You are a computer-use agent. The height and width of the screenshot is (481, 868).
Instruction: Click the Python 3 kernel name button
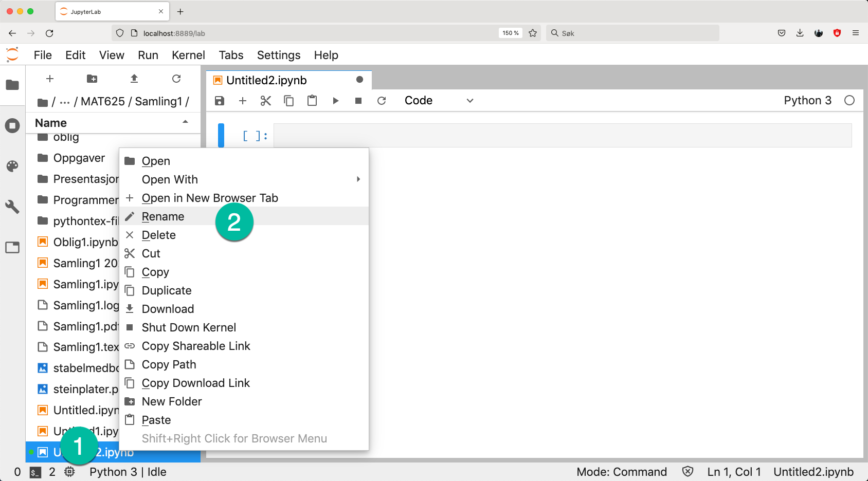click(807, 101)
